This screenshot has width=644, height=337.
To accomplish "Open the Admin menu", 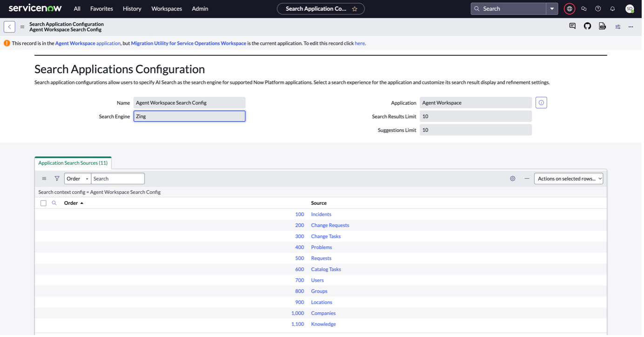I will [201, 9].
